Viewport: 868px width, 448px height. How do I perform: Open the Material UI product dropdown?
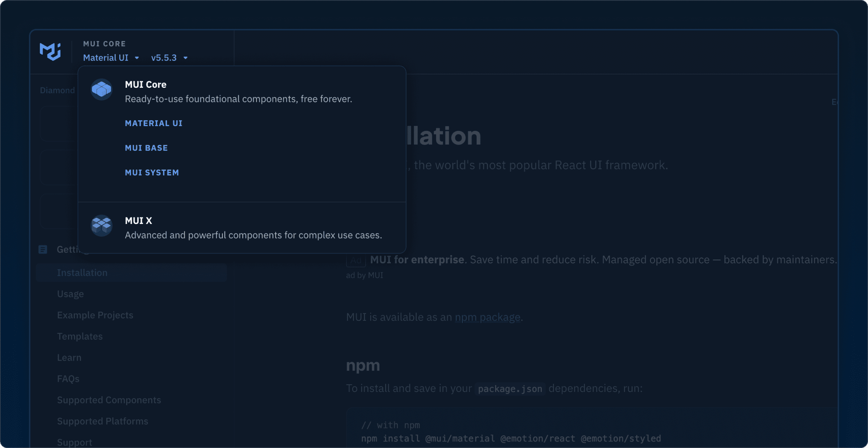coord(110,57)
